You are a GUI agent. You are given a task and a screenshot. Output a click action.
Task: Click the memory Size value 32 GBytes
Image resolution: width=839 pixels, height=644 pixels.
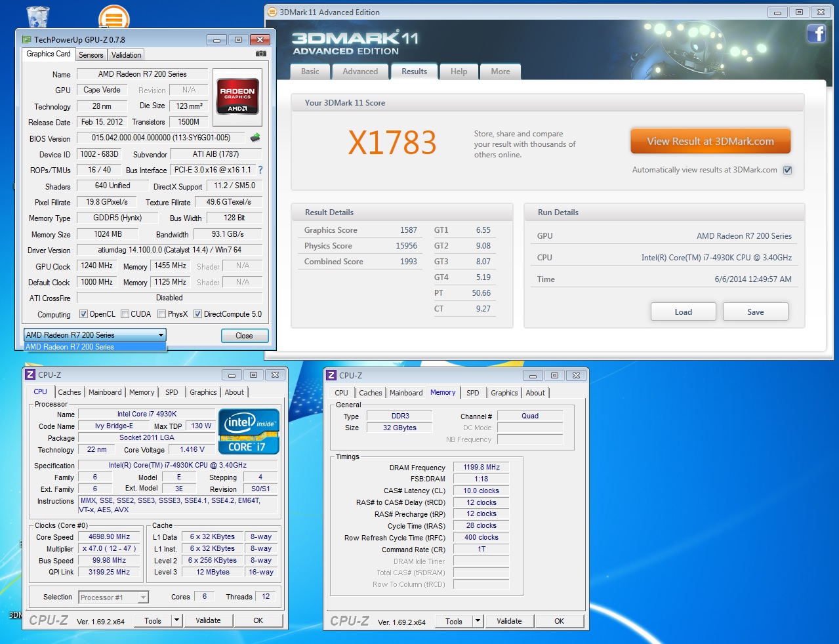tap(399, 428)
